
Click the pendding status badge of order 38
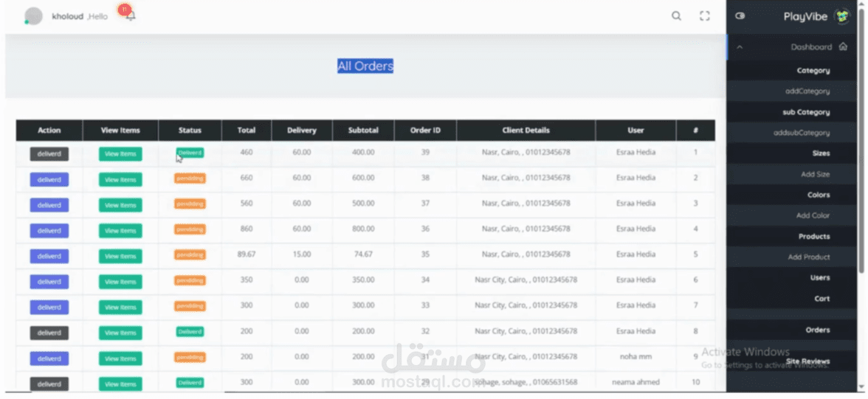190,178
